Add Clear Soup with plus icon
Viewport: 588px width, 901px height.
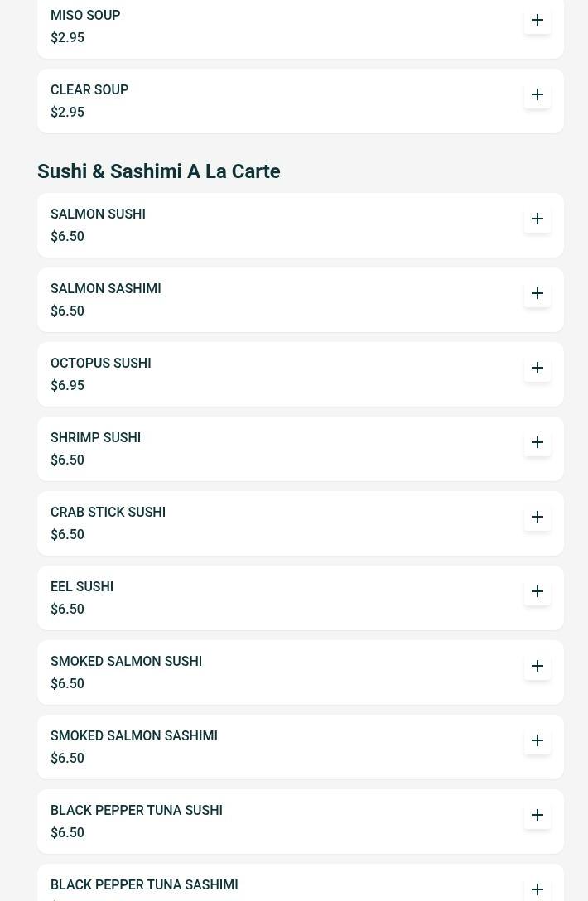537,94
